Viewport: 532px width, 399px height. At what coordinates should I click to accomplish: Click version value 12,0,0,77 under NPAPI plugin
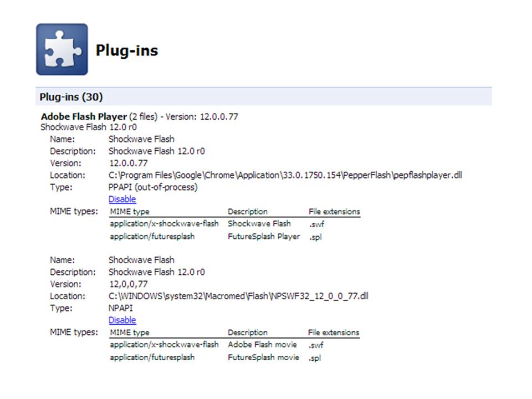pos(128,284)
